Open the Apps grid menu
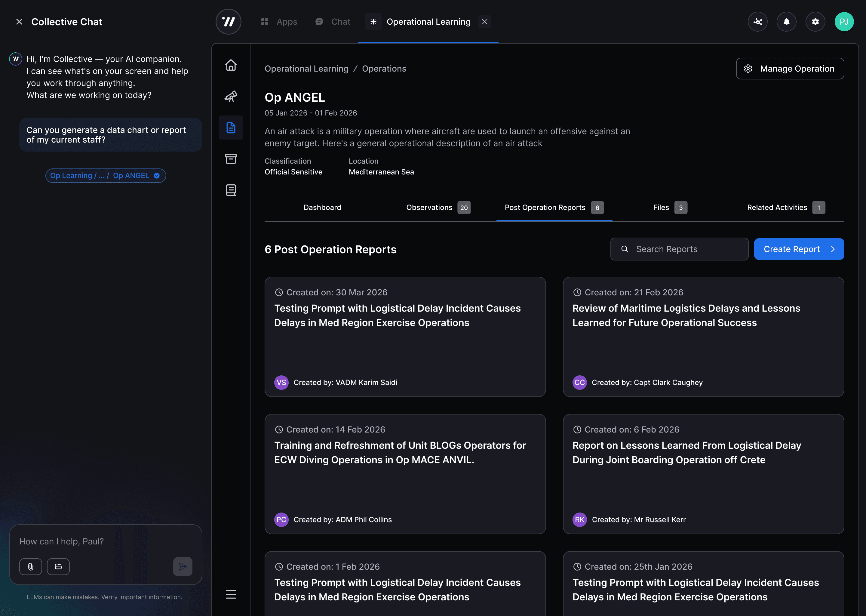 [279, 22]
